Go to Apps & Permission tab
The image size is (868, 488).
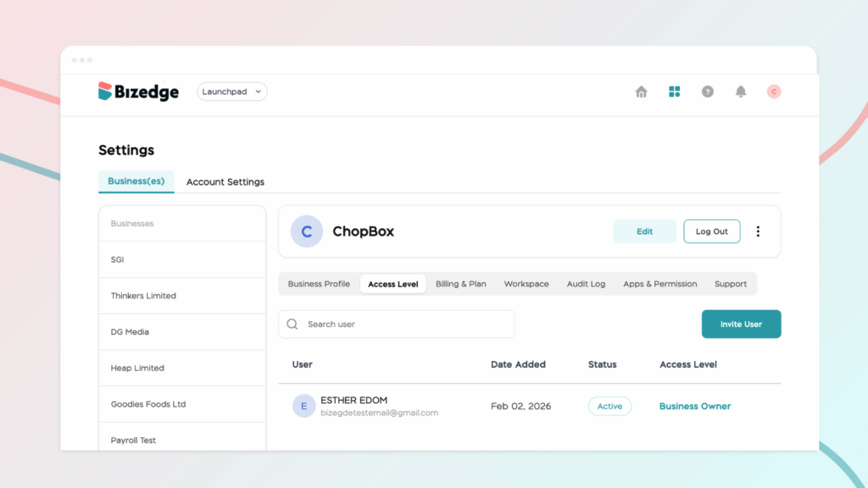point(659,284)
